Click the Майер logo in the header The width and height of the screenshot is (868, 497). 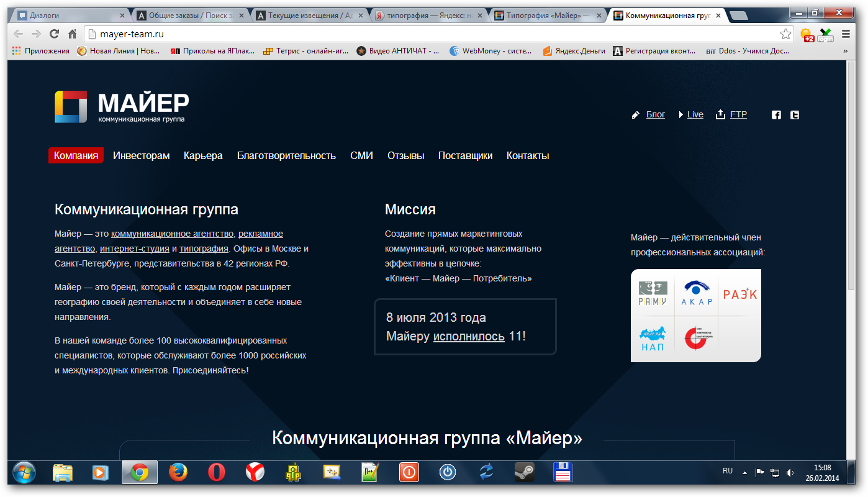click(122, 107)
